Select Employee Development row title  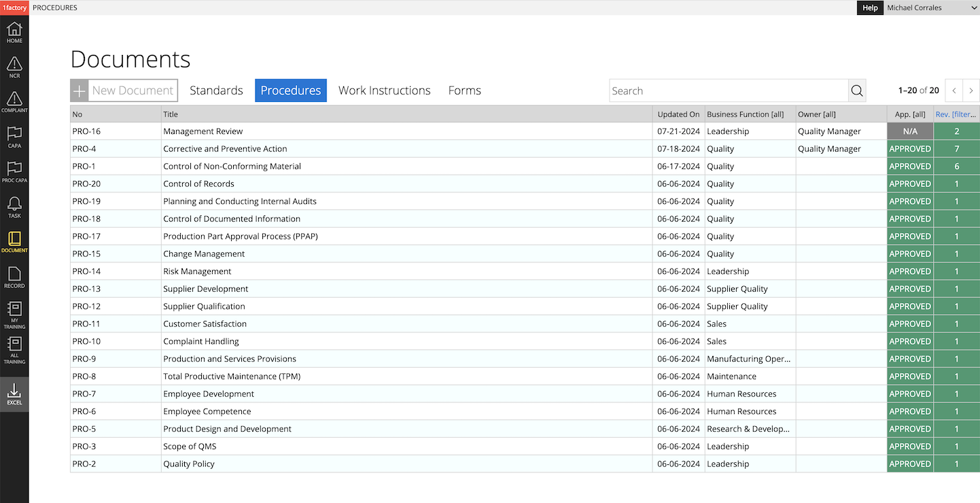coord(209,394)
